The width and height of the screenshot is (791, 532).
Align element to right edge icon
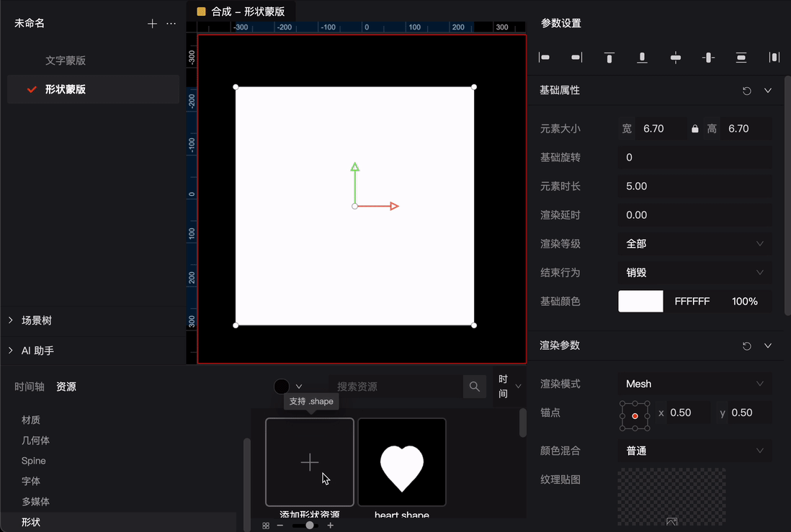click(x=576, y=58)
